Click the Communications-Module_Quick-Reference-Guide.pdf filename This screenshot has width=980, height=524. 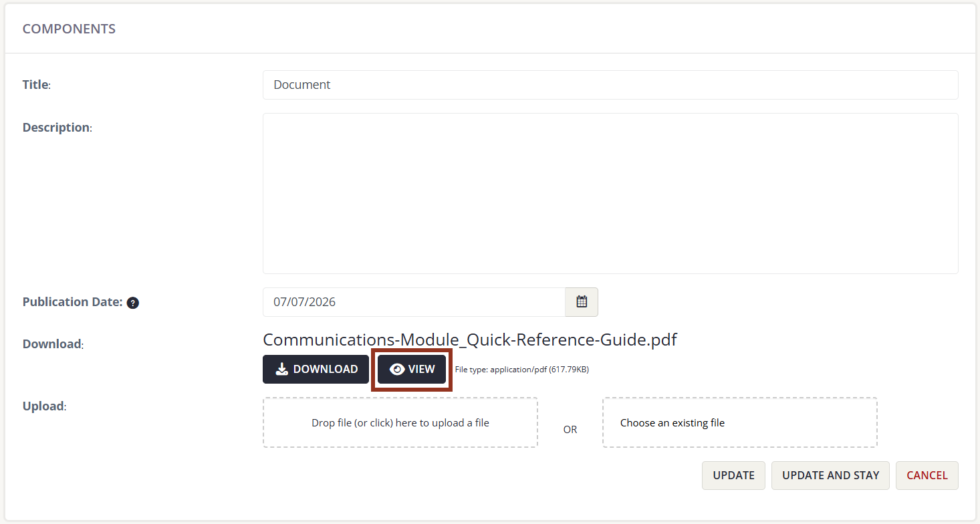coord(470,340)
